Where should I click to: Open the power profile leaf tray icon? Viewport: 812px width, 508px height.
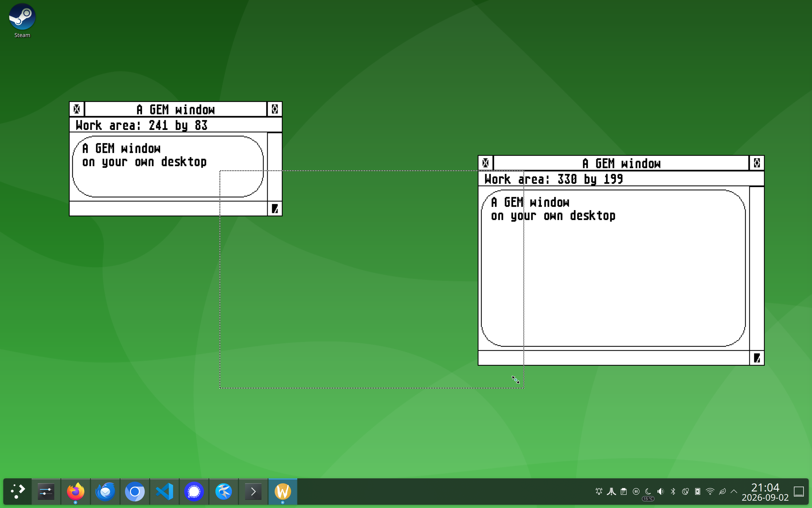coord(722,492)
